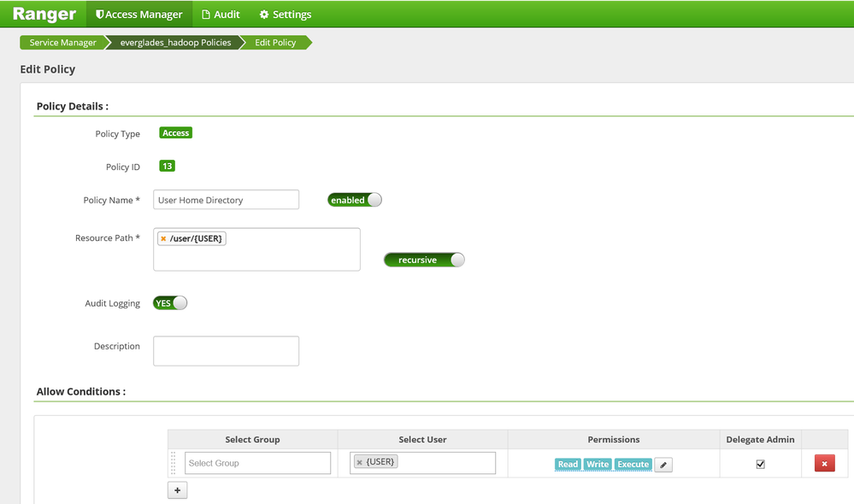Click the Description text area
The image size is (854, 504).
[x=226, y=351]
